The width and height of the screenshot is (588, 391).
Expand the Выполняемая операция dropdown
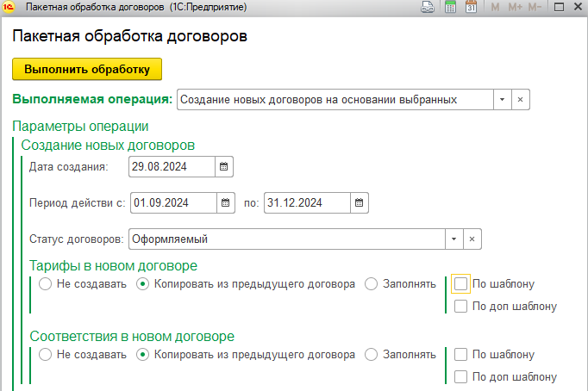(502, 100)
